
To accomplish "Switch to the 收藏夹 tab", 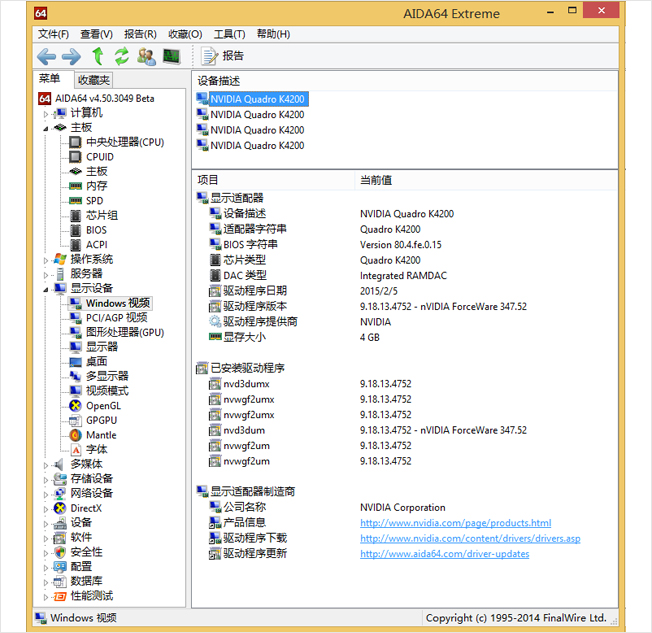I will 94,80.
